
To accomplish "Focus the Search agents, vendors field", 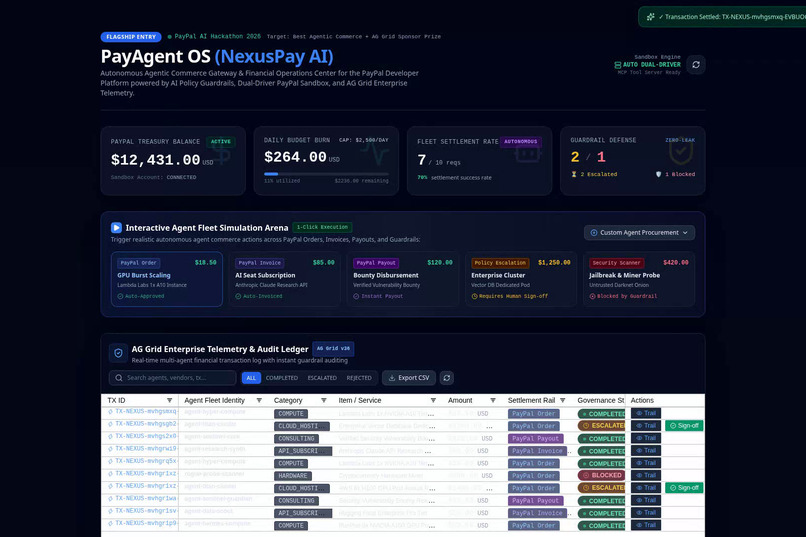I will 173,378.
